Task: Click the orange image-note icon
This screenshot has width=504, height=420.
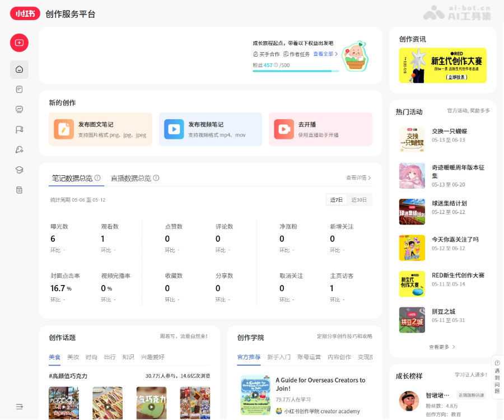Action: click(64, 129)
